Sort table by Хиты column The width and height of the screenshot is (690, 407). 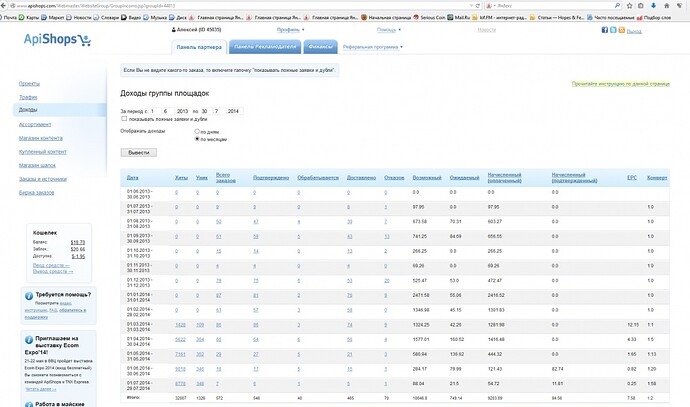181,178
